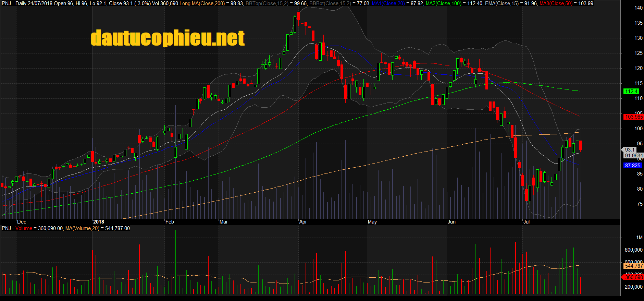Click the blue 87.825 price tag

[x=632, y=166]
